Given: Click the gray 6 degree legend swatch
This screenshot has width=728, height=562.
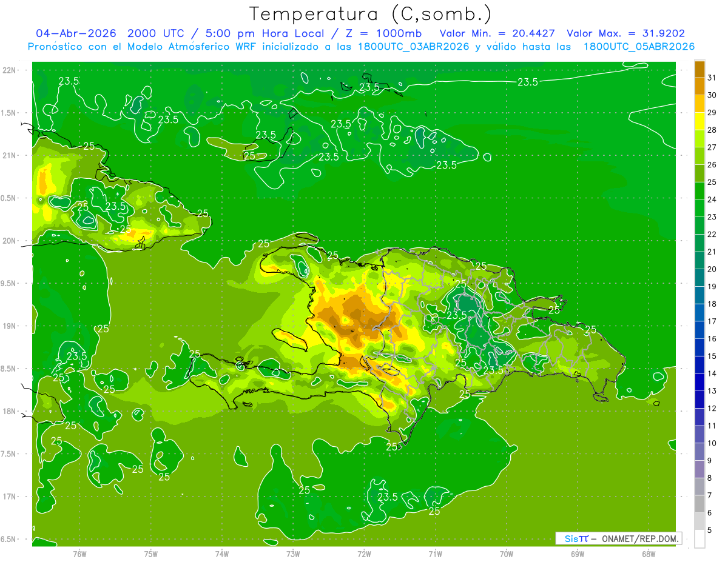Looking at the screenshot, I should coord(699,504).
